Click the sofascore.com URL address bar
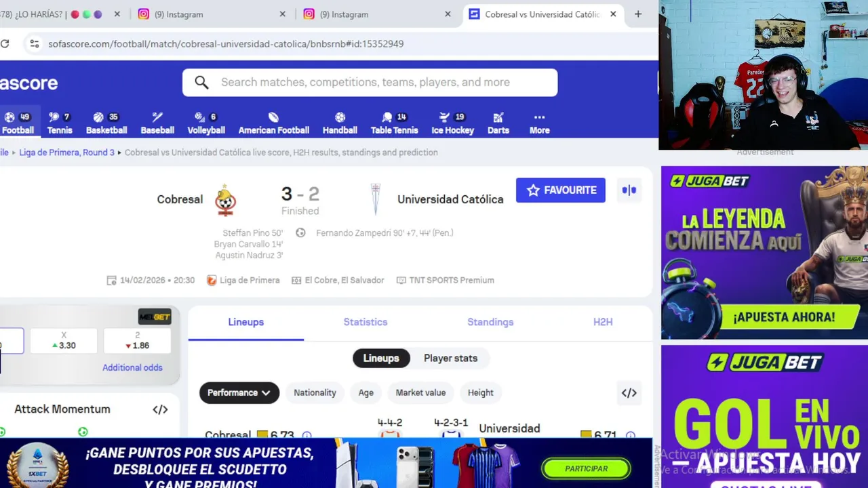Viewport: 868px width, 488px height. point(226,43)
